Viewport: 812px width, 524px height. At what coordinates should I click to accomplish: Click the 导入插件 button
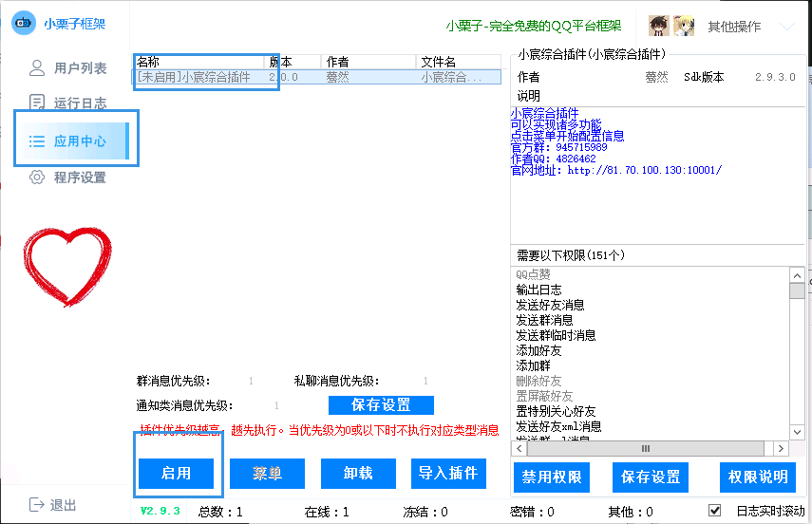point(448,474)
